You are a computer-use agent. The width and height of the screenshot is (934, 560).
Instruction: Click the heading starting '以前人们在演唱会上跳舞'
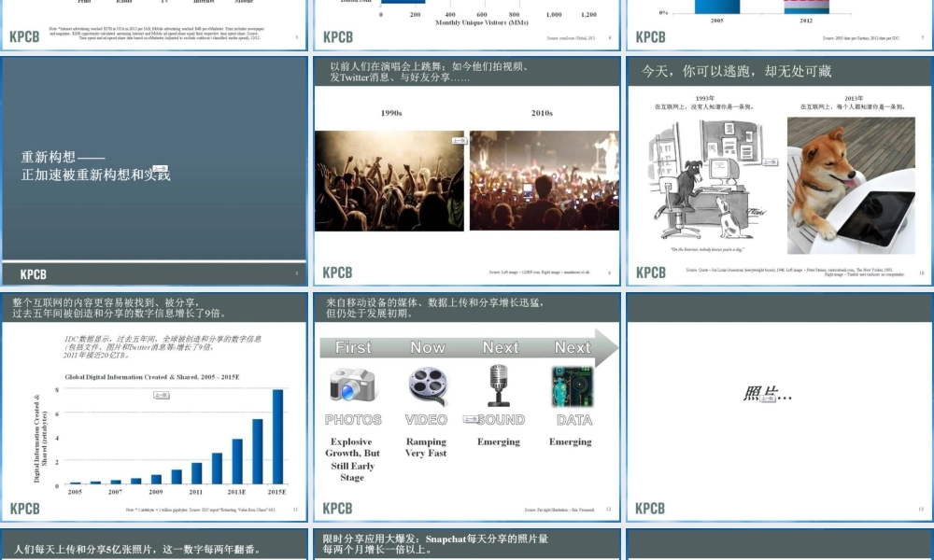[x=429, y=72]
